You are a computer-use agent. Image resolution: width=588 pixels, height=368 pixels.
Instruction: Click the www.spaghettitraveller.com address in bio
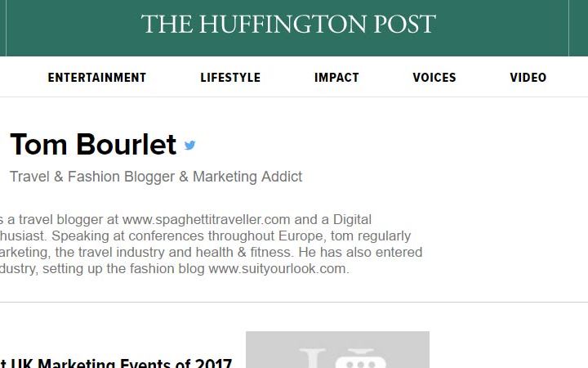click(x=207, y=219)
